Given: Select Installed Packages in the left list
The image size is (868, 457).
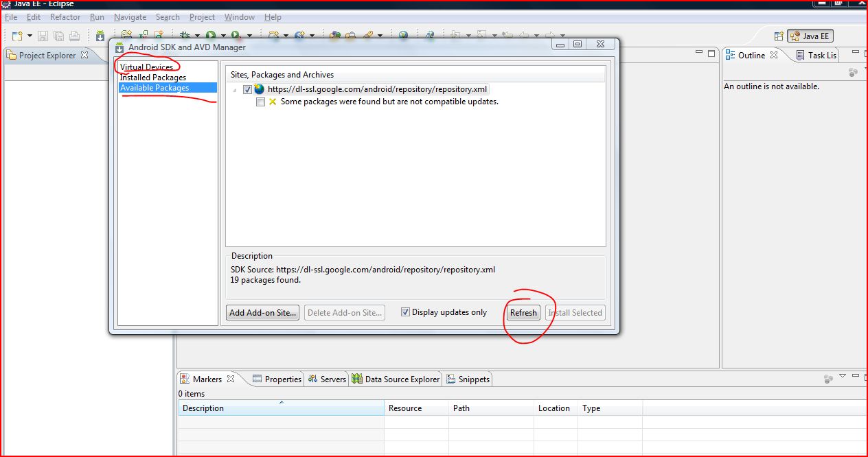Looking at the screenshot, I should 152,78.
